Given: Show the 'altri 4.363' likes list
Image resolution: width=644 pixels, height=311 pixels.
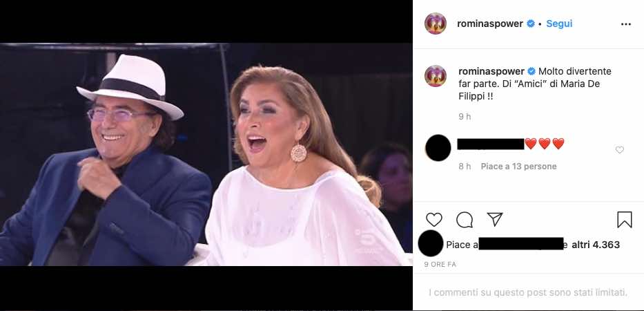Looking at the screenshot, I should point(595,245).
